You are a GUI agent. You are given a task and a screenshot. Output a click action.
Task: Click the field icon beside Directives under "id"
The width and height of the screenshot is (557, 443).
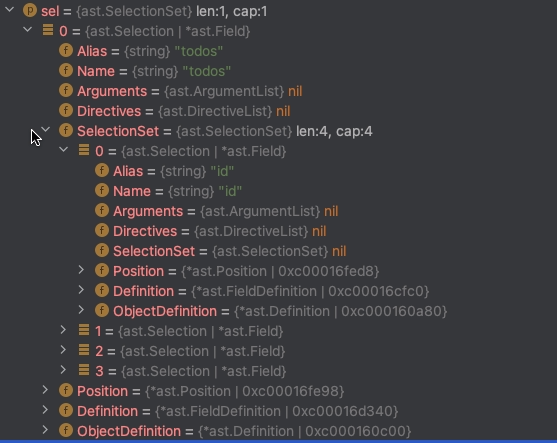tap(102, 231)
